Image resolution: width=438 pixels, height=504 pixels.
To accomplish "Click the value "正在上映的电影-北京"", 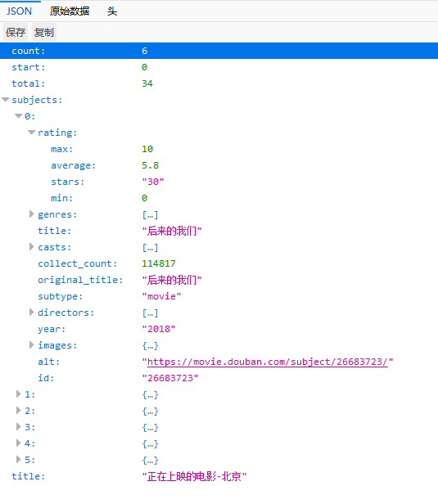I will pos(194,476).
